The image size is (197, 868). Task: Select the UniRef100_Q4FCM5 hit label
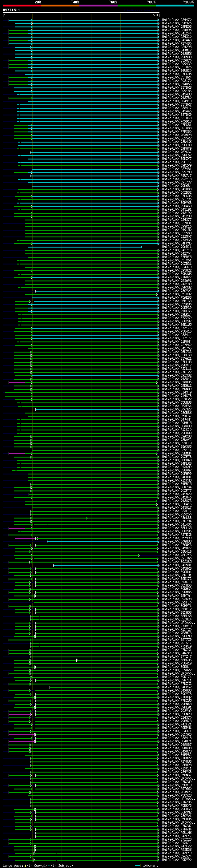click(177, 243)
